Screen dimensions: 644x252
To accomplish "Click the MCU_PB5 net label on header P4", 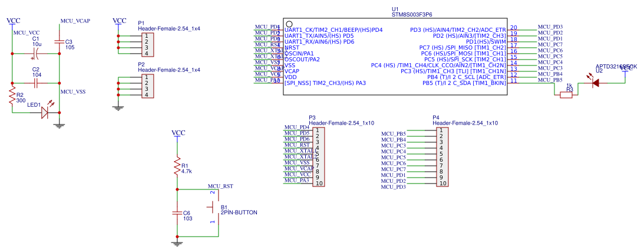I will [394, 133].
